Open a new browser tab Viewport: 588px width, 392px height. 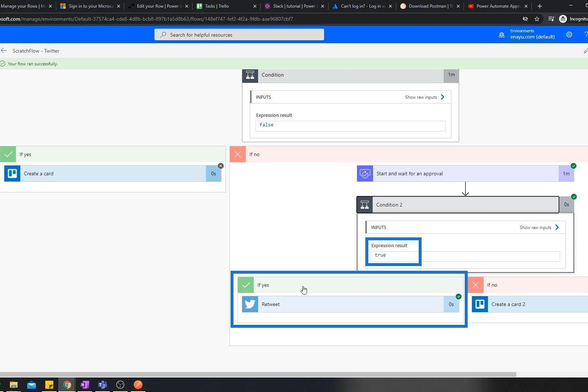point(540,6)
